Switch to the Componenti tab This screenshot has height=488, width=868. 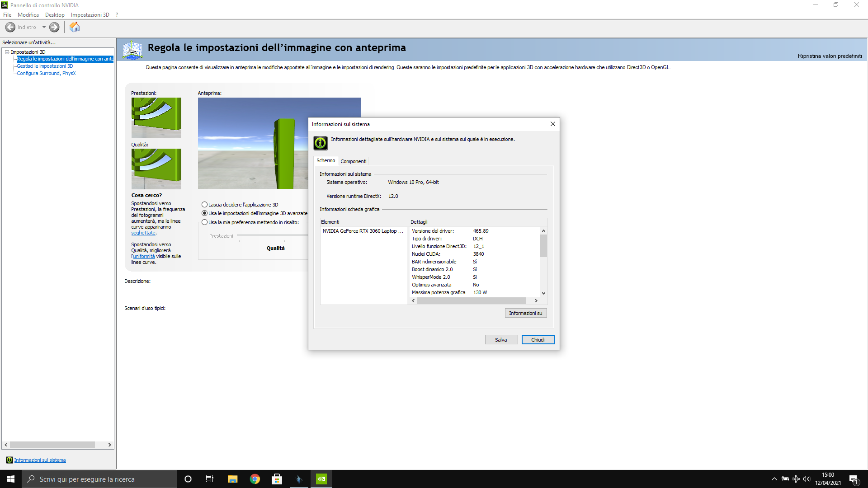point(354,161)
